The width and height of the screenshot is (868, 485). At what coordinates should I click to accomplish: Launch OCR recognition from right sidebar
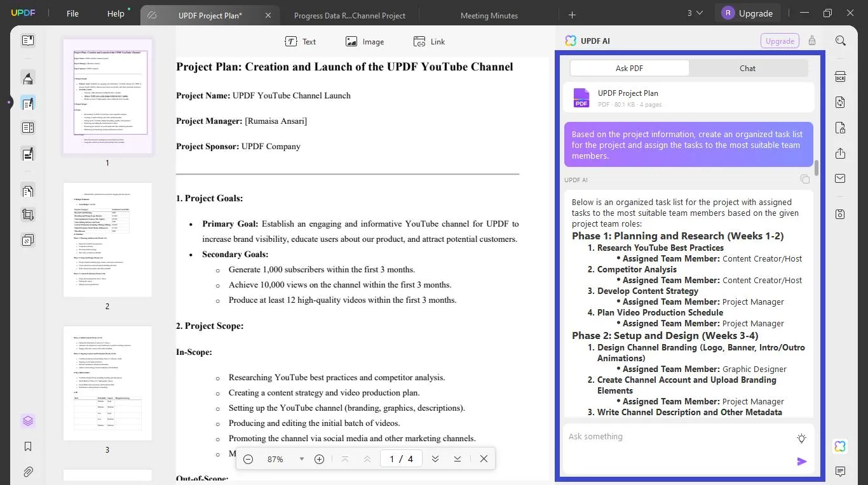pos(840,76)
